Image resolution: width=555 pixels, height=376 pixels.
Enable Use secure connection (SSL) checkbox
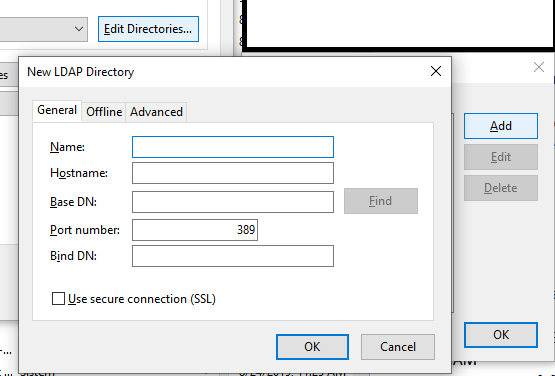pos(58,298)
